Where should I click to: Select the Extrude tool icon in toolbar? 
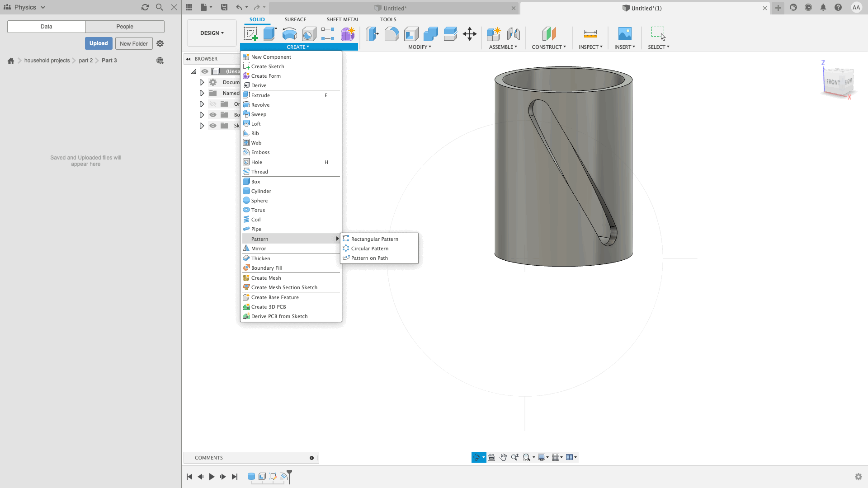270,34
